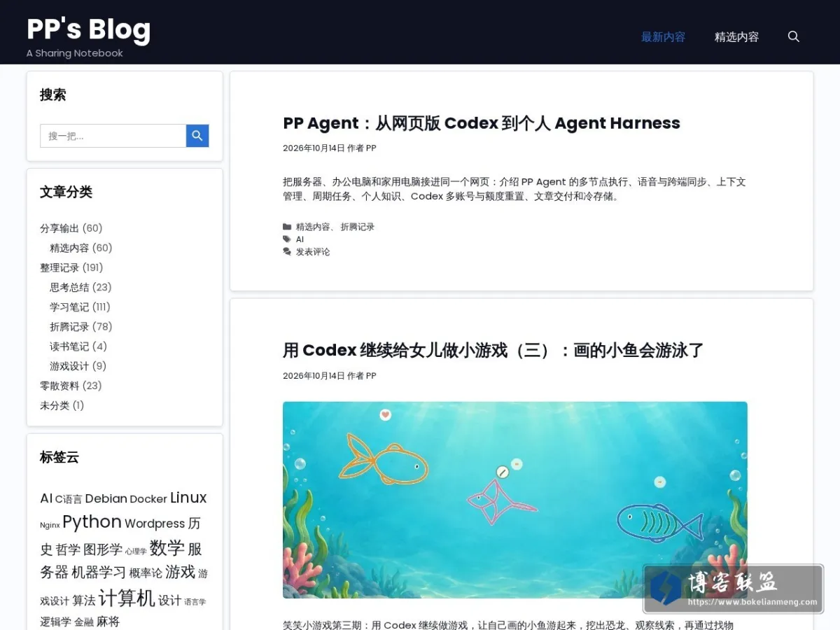This screenshot has height=630, width=840.
Task: Select the 逻辑学 tag
Action: click(x=56, y=622)
